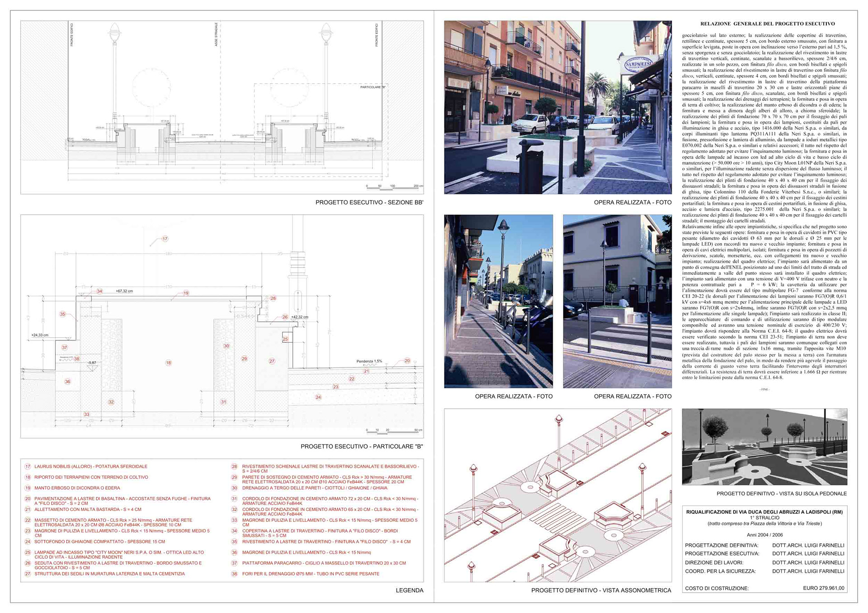This screenshot has height=613, width=868.
Task: Open the large street photo with white planters
Action: (558, 107)
